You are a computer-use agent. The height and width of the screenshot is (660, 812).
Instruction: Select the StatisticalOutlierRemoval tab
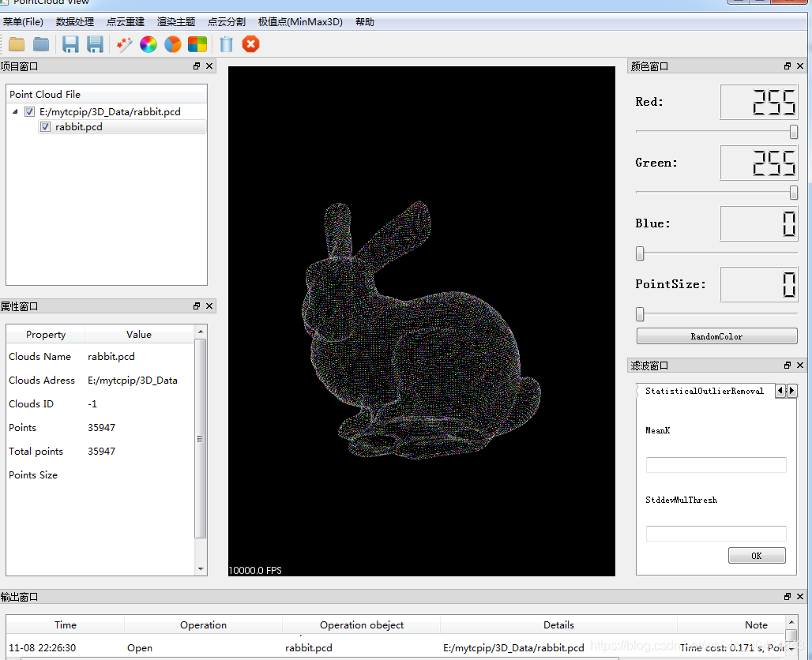705,391
